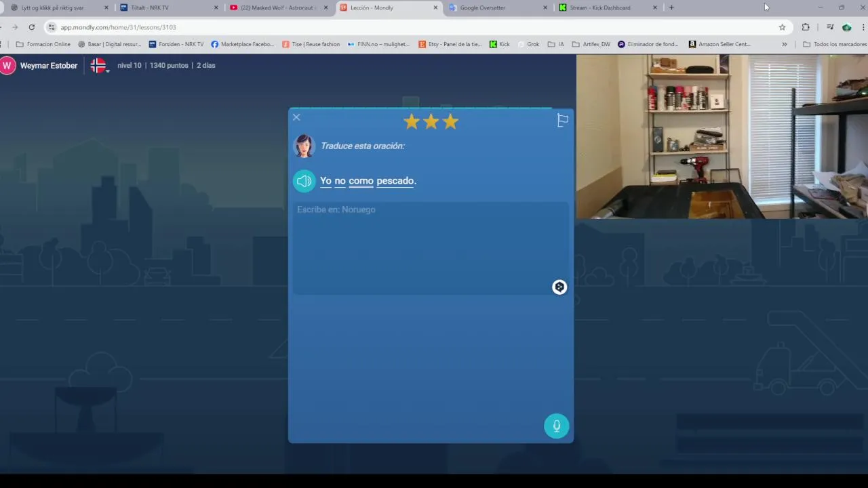Image resolution: width=868 pixels, height=488 pixels.
Task: Play the sentence audio with the speaker icon
Action: click(304, 181)
